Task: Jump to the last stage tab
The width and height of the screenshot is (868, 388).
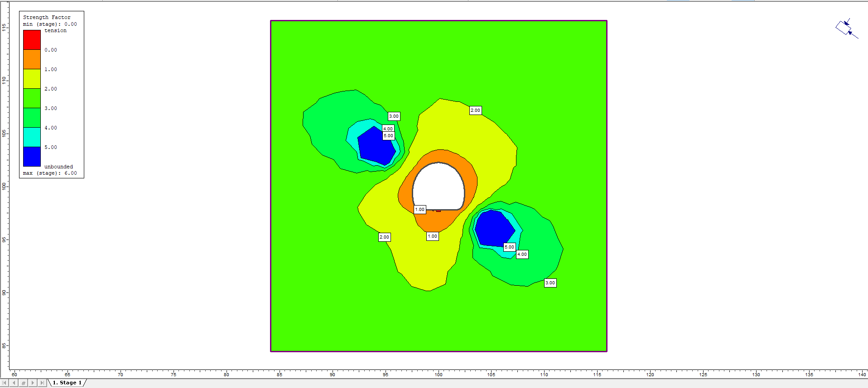Action: (42, 383)
